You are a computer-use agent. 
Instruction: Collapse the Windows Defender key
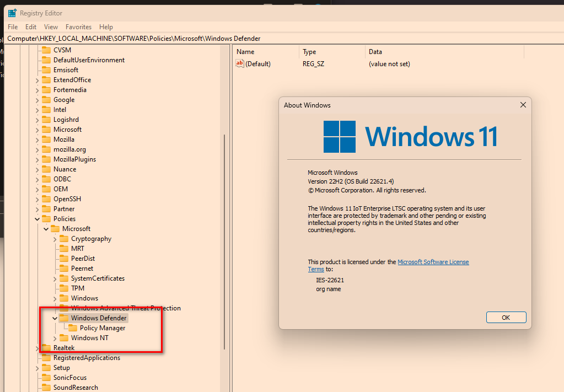tap(55, 318)
